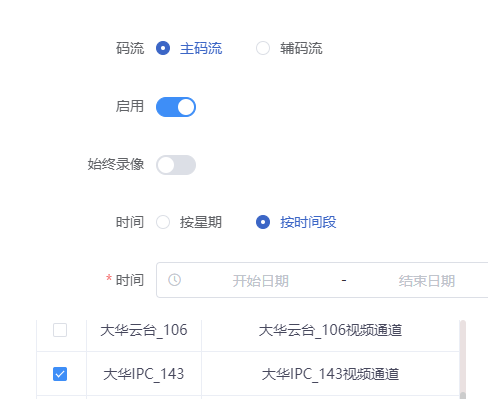Select the 主码流 radio button

(163, 48)
